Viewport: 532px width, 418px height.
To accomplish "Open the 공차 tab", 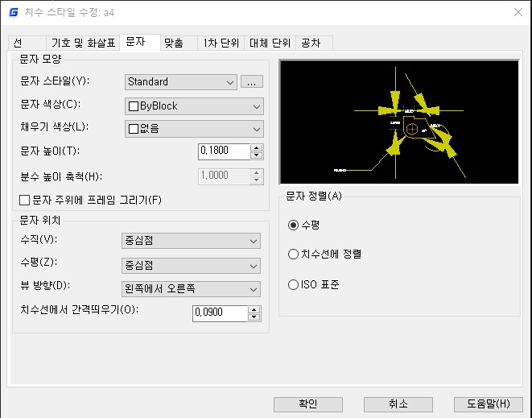I will pyautogui.click(x=314, y=43).
